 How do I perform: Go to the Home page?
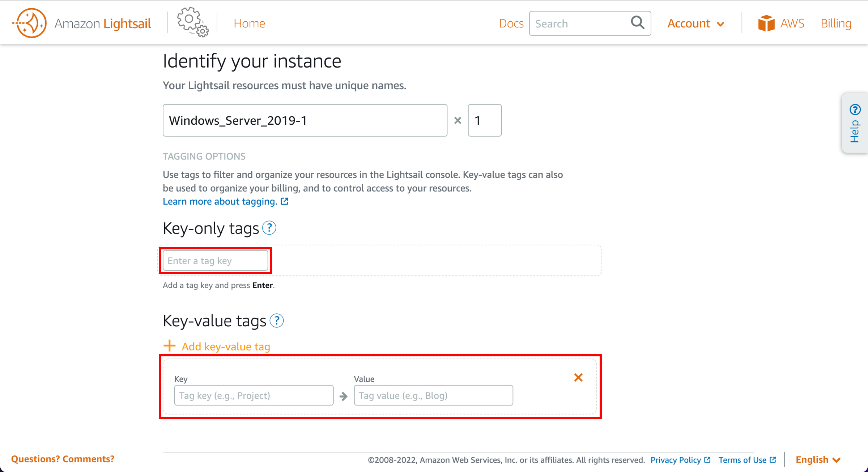pos(249,23)
